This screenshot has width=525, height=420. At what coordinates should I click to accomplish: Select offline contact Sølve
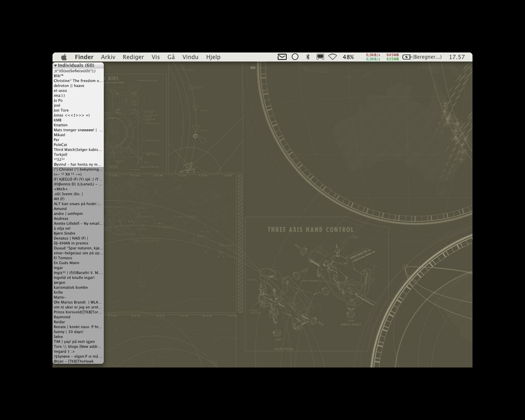coord(78,337)
